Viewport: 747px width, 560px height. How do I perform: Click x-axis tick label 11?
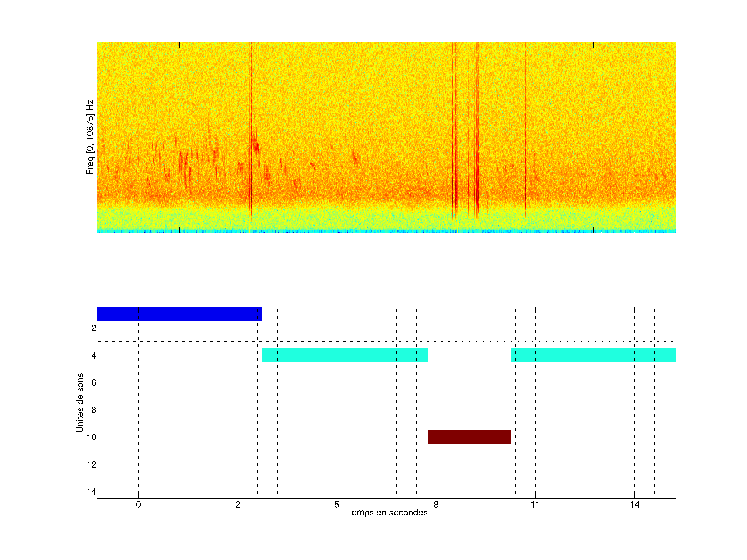[535, 505]
